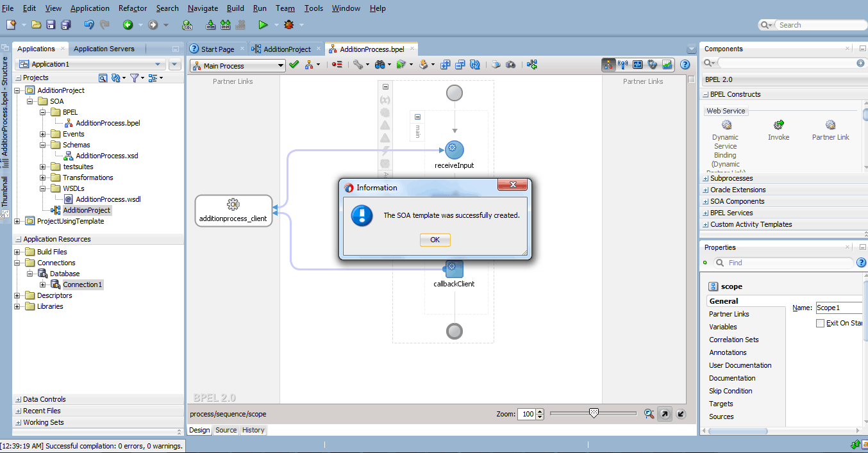The image size is (868, 453).
Task: Select Connection1 under Database
Action: pos(82,284)
